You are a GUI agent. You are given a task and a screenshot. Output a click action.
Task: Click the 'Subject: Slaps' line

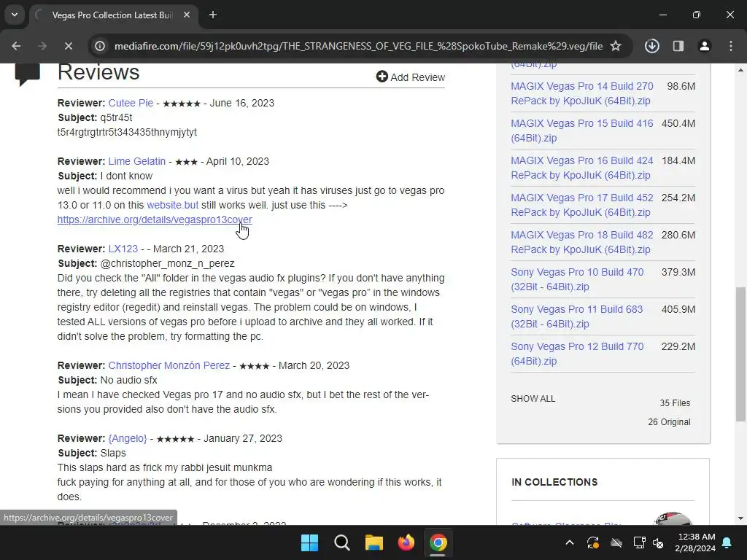tap(92, 454)
